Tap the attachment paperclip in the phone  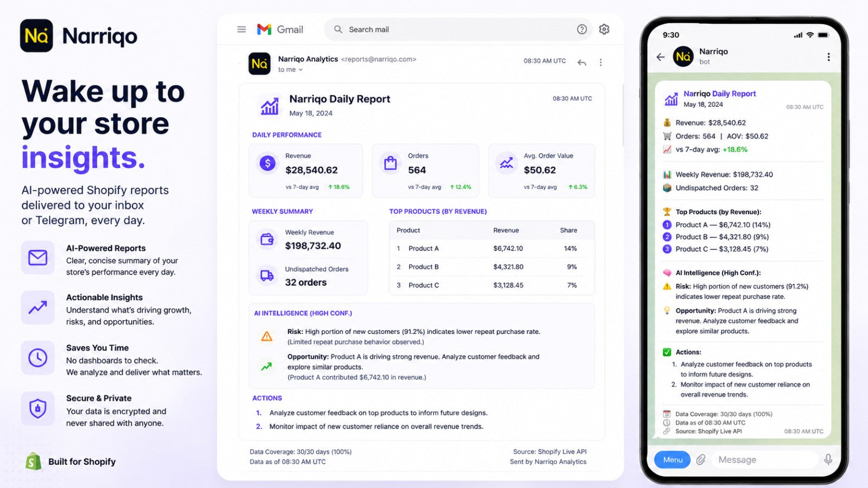click(701, 460)
